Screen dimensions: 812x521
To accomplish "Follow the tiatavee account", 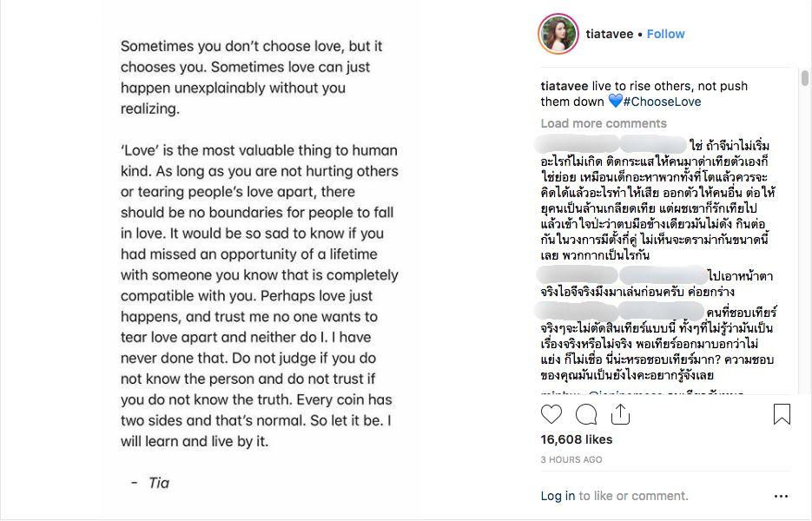I will 665,34.
